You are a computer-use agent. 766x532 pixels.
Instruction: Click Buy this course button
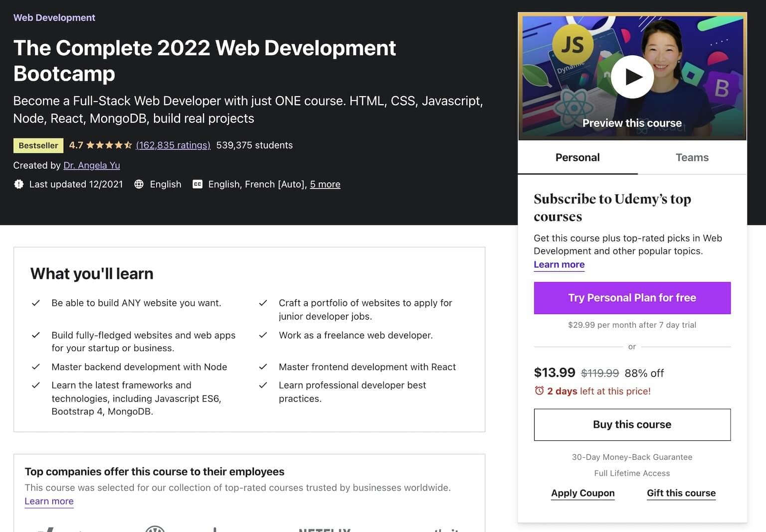pyautogui.click(x=632, y=424)
